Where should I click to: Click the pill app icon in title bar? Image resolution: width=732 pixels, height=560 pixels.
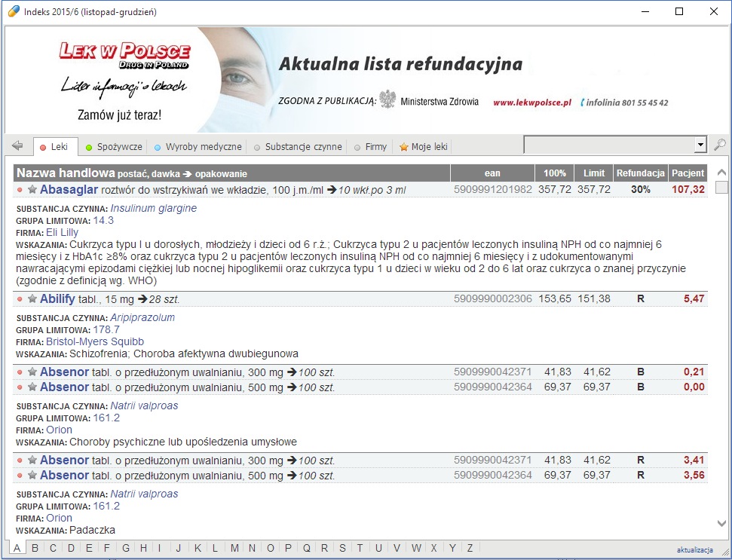(14, 11)
